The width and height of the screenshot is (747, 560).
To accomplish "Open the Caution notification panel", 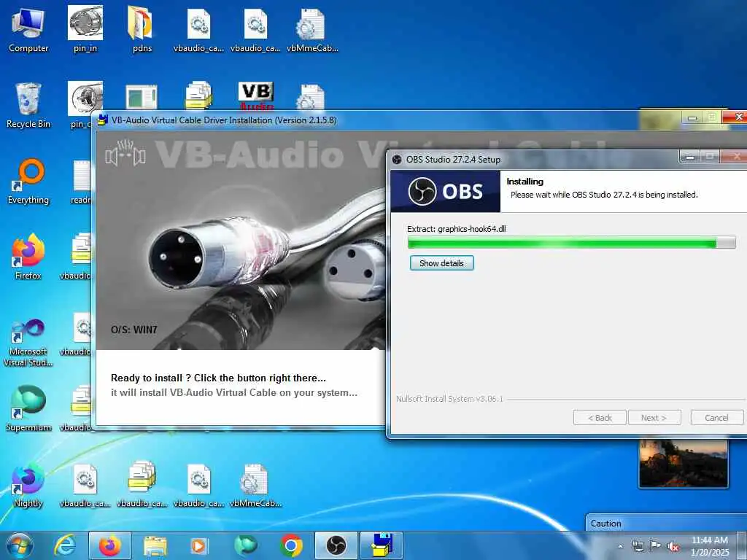I will [665, 523].
